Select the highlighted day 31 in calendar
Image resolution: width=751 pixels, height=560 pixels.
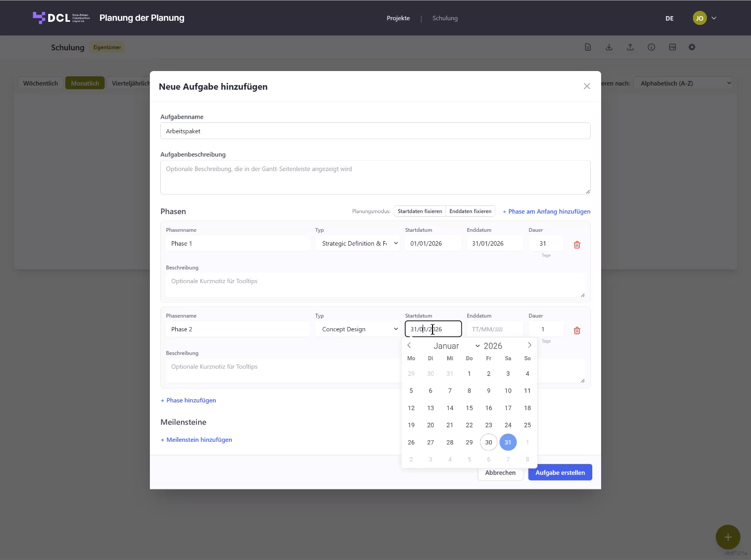(x=508, y=442)
